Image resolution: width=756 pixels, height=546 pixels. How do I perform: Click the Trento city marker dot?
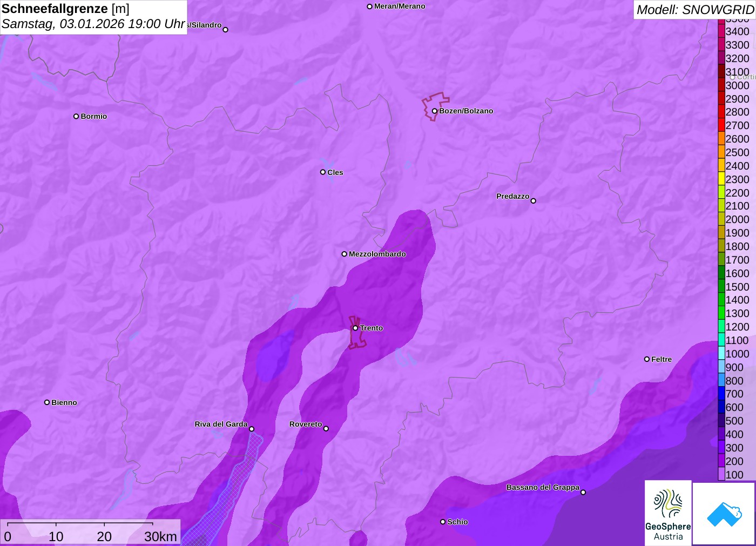coord(355,328)
